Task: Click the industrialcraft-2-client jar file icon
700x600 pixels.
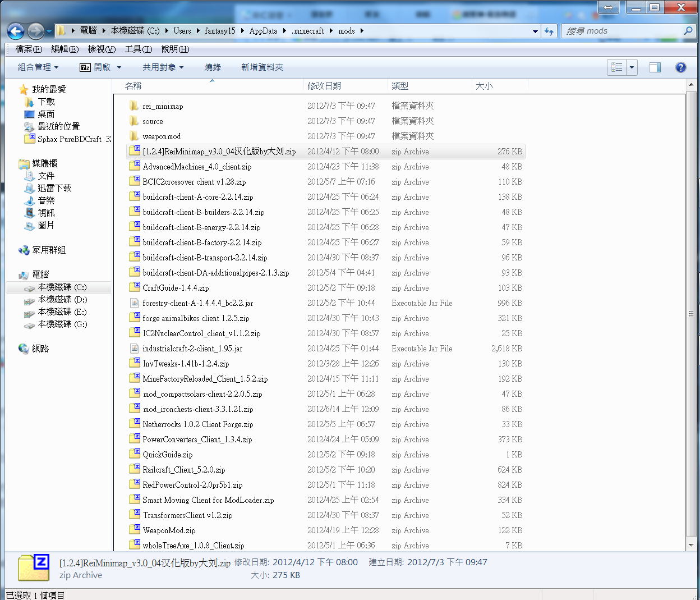Action: pyautogui.click(x=134, y=348)
